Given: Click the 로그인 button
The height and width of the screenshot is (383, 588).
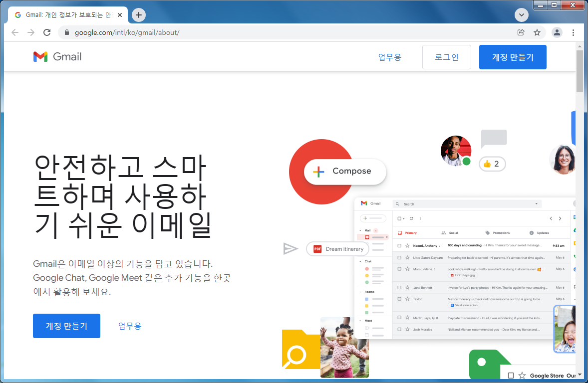Looking at the screenshot, I should pyautogui.click(x=447, y=57).
